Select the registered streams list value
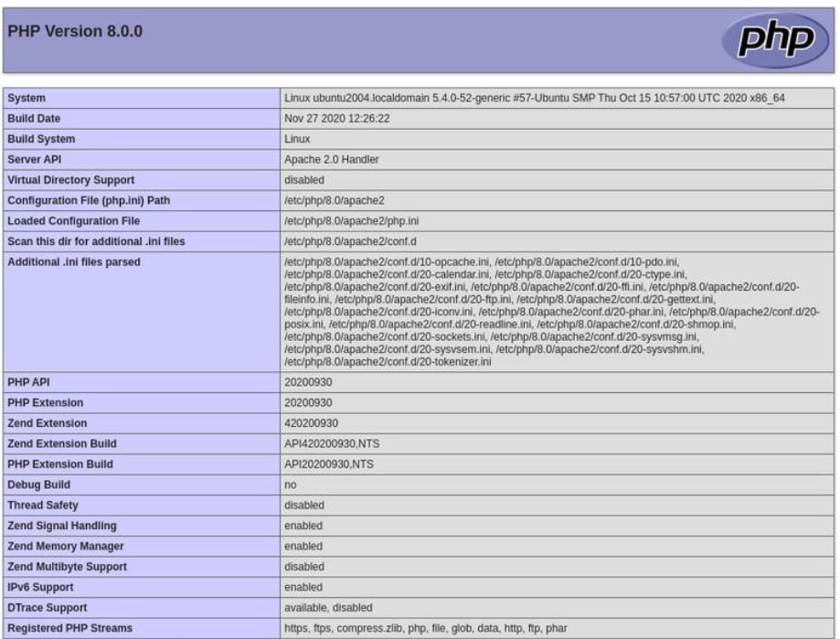The height and width of the screenshot is (639, 840). click(425, 628)
